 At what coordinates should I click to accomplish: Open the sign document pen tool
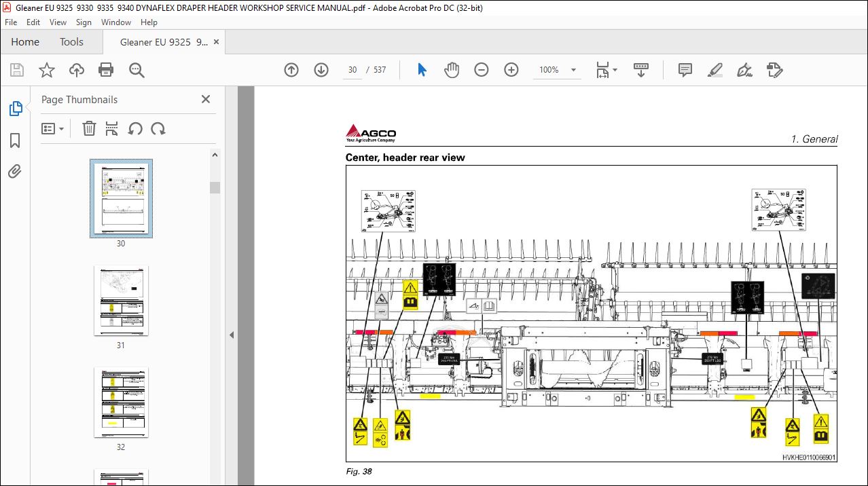click(744, 70)
